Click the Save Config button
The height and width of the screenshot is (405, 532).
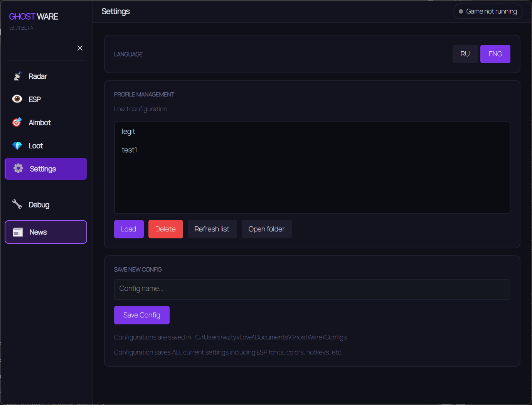142,315
